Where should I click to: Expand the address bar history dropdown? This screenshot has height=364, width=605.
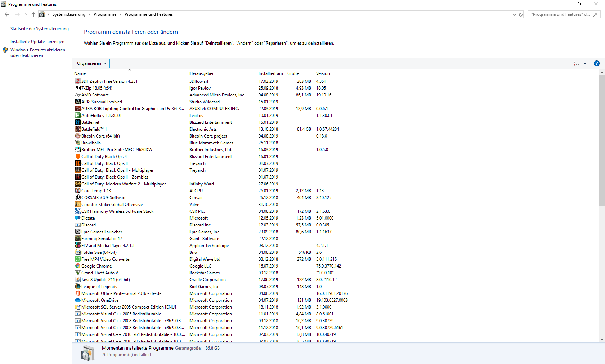(x=514, y=15)
